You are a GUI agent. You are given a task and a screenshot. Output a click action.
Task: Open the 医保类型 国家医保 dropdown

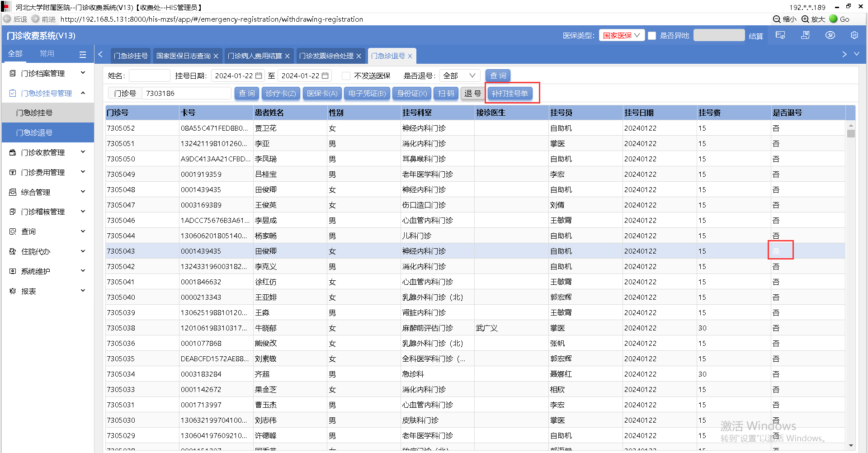click(622, 35)
